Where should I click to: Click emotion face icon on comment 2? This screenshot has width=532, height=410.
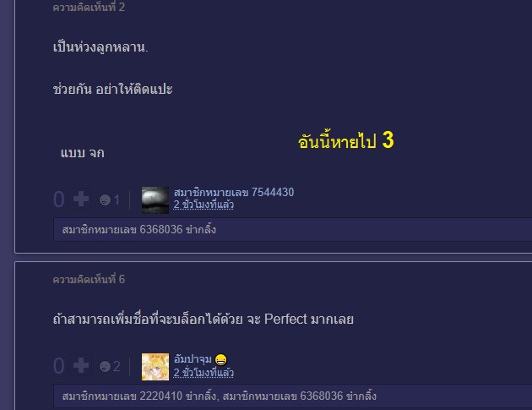click(x=105, y=200)
